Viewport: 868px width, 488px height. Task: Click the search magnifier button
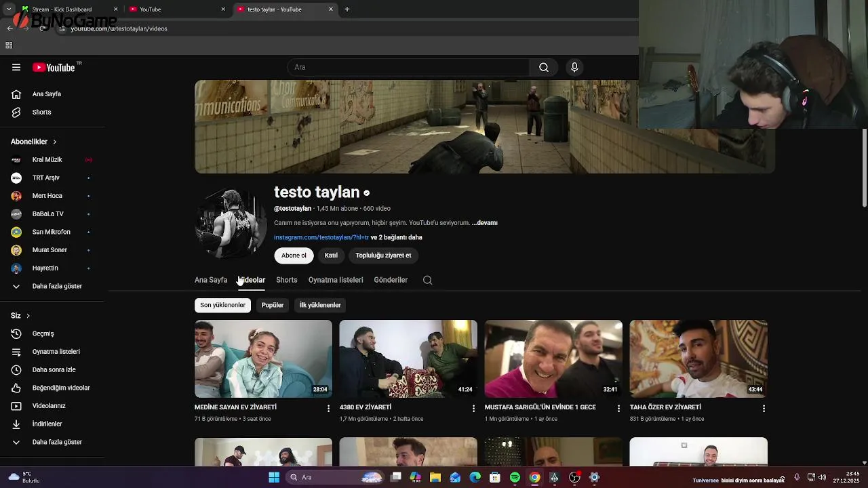(x=544, y=67)
